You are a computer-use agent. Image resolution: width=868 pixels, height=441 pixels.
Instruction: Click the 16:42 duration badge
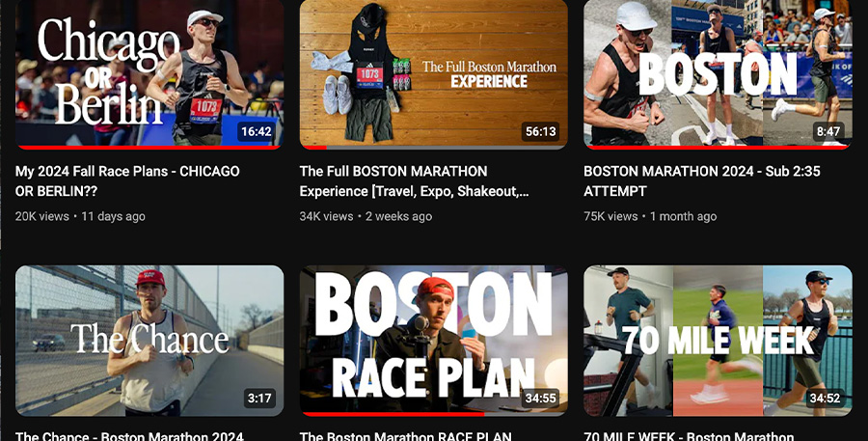(257, 132)
